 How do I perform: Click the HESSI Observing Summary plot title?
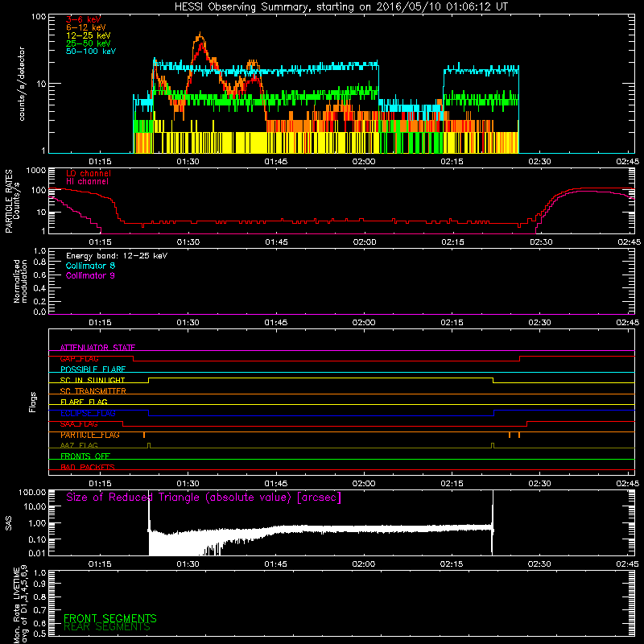[341, 7]
